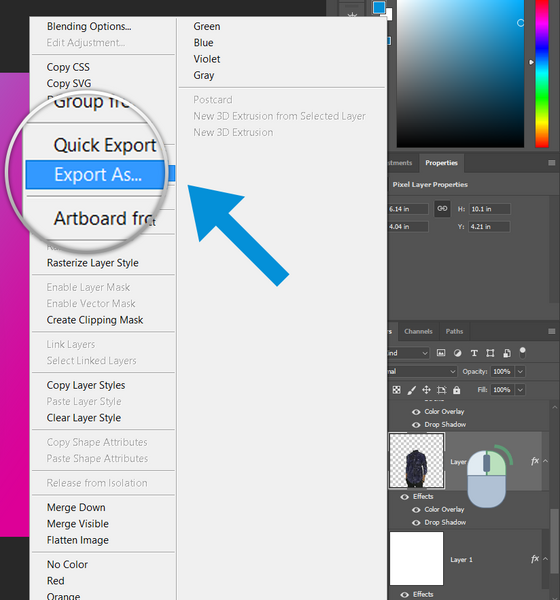Click the rainbow hue slider strip
Screen dimensions: 560x600
(542, 74)
